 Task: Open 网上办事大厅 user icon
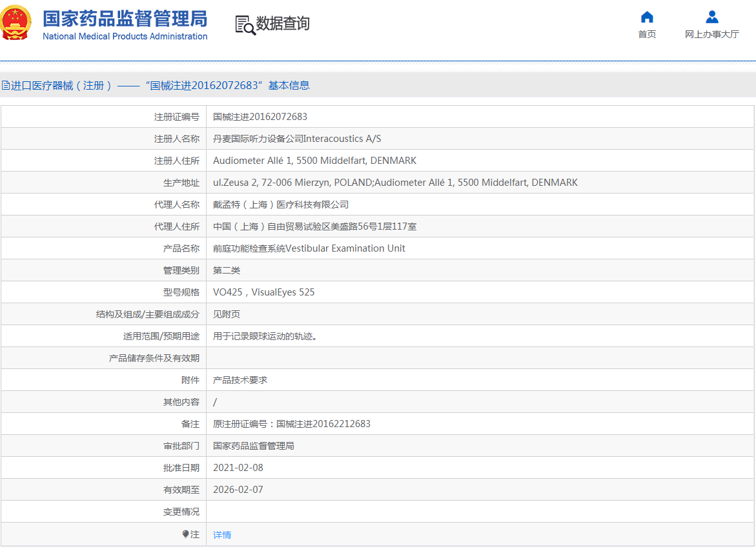pyautogui.click(x=711, y=17)
